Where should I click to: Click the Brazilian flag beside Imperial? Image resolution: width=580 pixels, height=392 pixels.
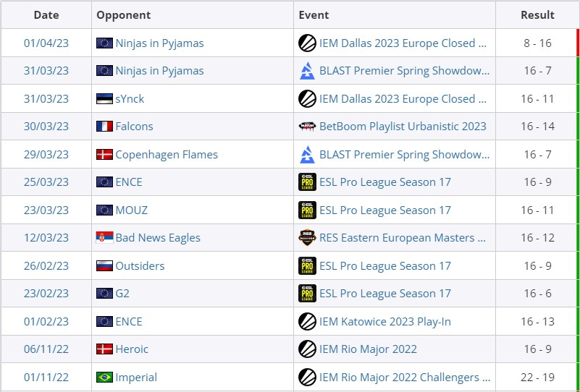(104, 378)
